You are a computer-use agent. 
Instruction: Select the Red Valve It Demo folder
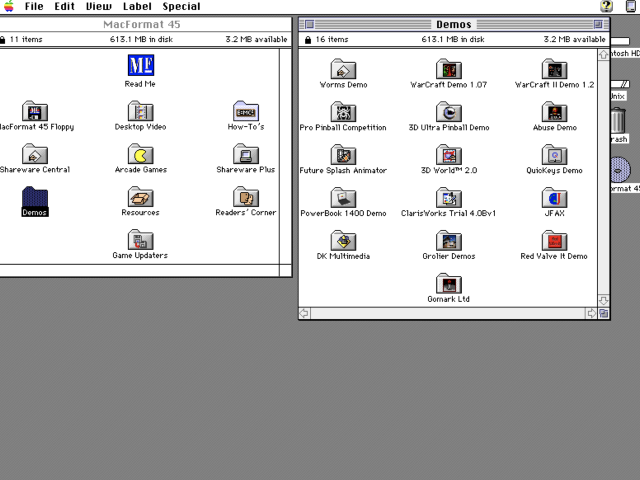554,240
